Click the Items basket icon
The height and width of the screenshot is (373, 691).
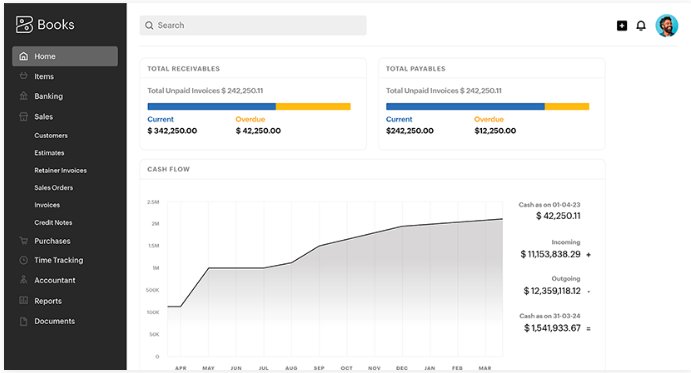24,76
